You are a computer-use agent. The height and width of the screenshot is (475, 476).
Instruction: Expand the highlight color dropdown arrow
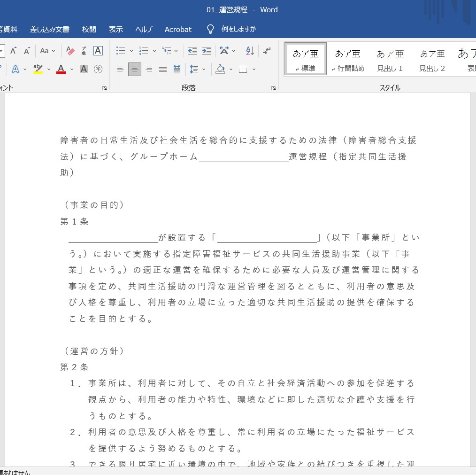(48, 69)
